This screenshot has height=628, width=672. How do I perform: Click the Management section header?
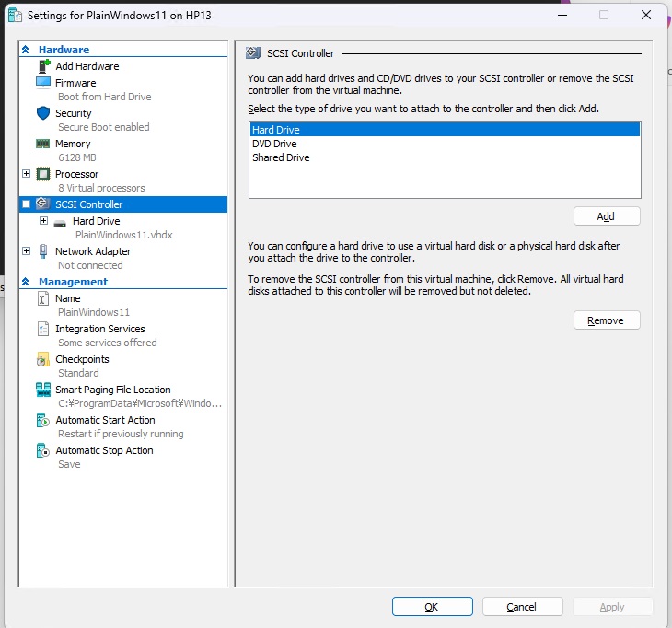click(74, 282)
